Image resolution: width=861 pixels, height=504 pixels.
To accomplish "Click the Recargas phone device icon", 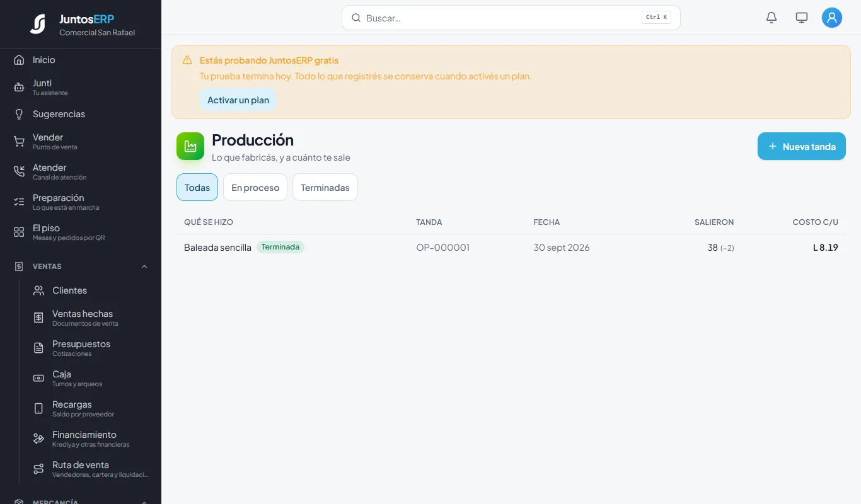I will click(x=38, y=409).
